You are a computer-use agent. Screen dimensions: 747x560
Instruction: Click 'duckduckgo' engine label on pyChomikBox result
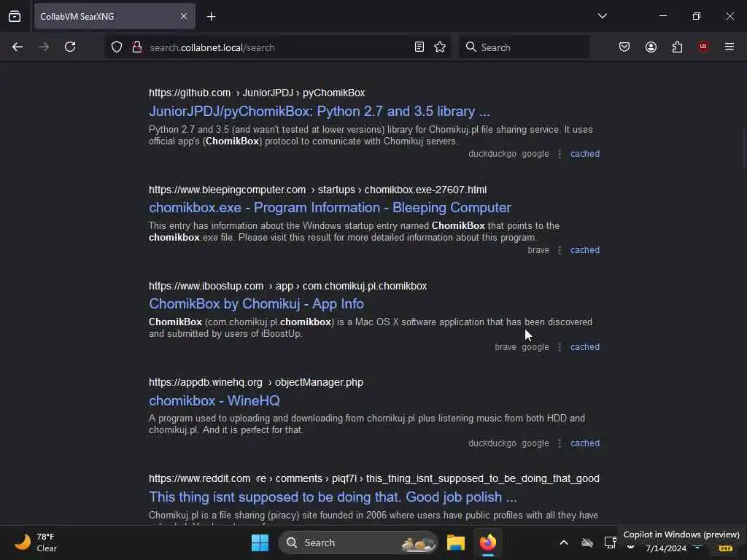click(492, 154)
